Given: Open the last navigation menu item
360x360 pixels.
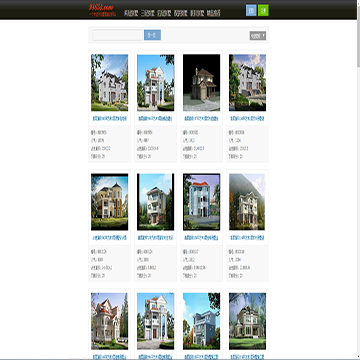Looking at the screenshot, I should [213, 13].
